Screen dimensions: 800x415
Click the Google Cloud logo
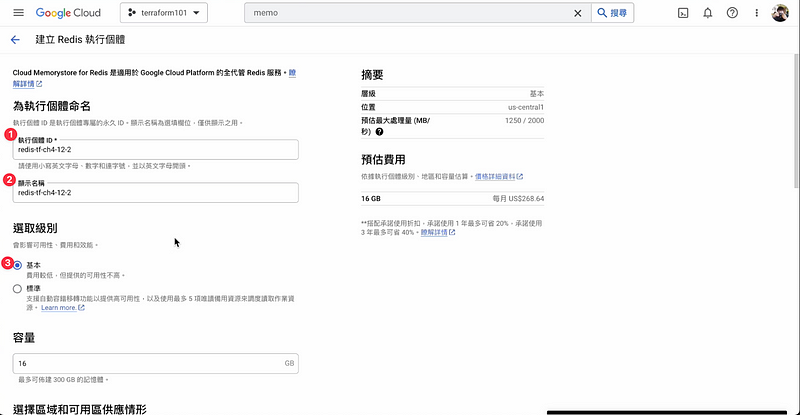68,13
